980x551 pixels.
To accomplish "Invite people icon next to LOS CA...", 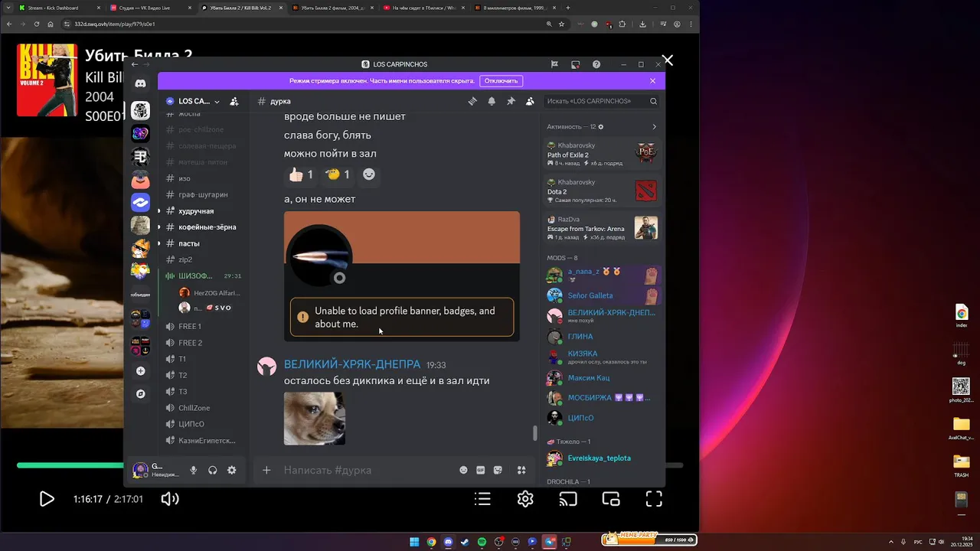I will (234, 101).
